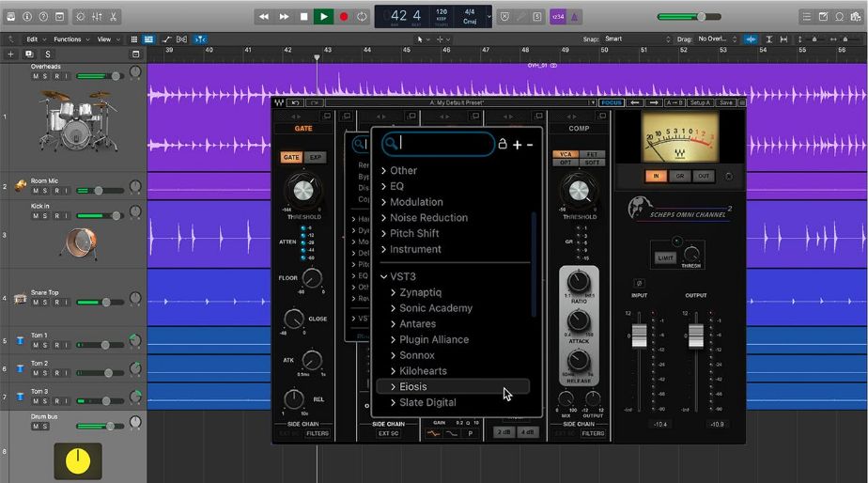
Task: Expand the Noise Reduction category
Action: (x=424, y=218)
